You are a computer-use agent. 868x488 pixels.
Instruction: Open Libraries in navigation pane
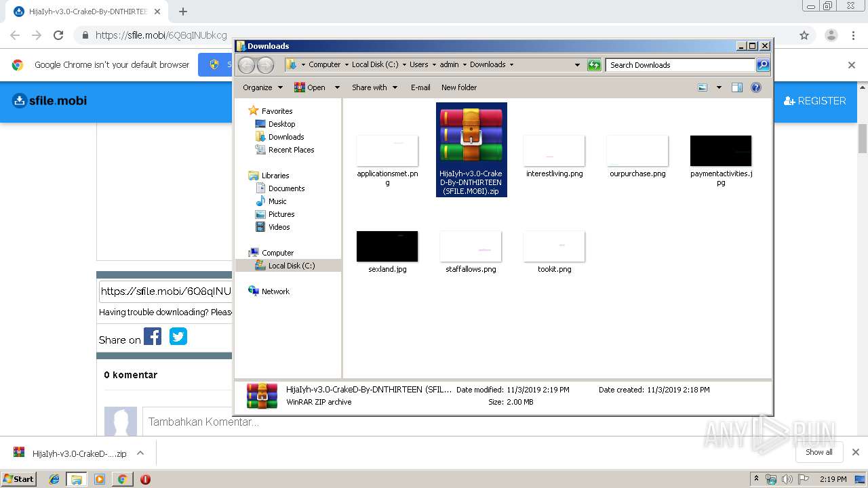269,176
